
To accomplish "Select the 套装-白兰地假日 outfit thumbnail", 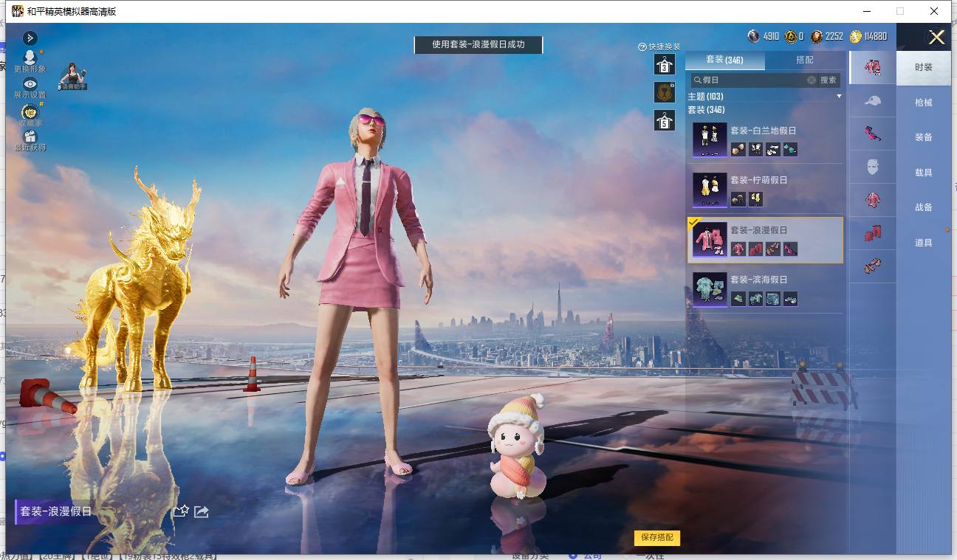I will pos(710,139).
